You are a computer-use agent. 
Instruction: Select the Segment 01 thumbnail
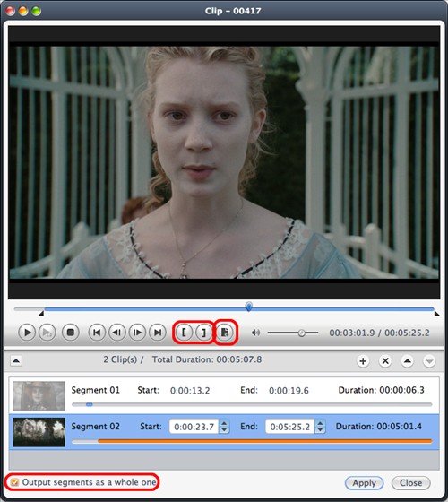point(39,395)
